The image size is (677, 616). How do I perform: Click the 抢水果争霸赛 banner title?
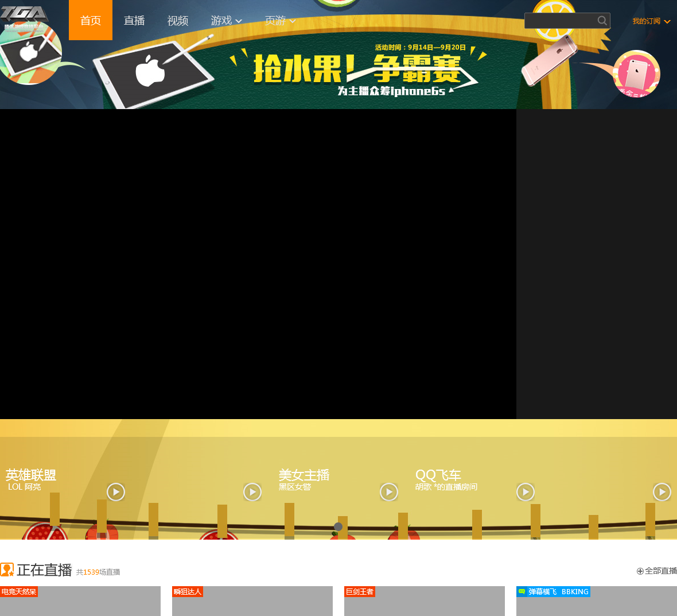pos(357,68)
